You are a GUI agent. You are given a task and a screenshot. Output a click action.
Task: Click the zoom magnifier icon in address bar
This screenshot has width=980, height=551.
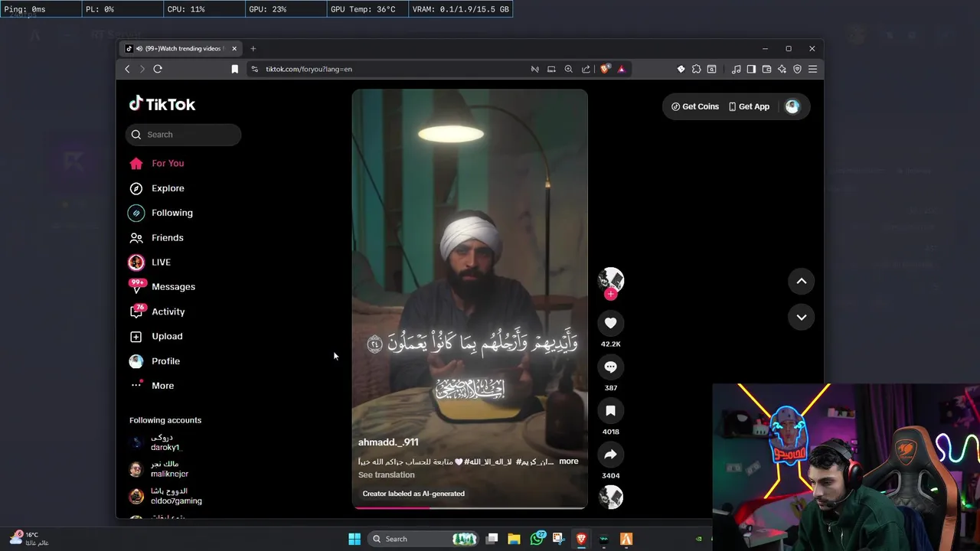coord(568,69)
